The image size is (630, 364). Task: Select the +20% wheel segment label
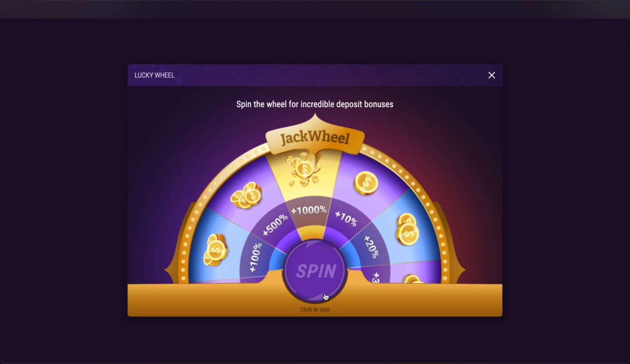[x=371, y=247]
